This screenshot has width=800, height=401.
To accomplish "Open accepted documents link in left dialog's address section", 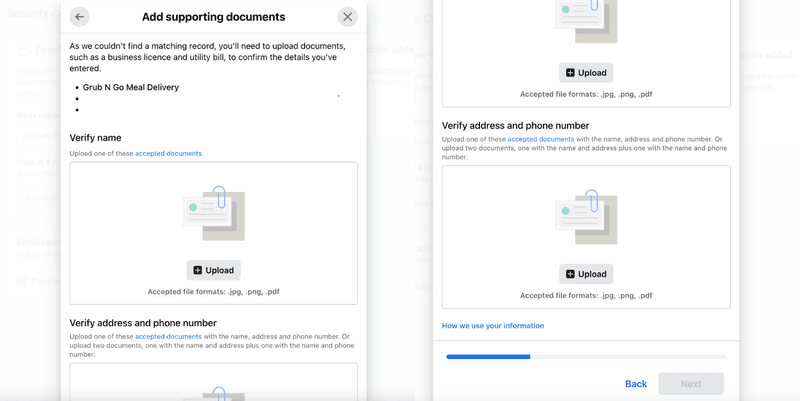I will pos(168,337).
